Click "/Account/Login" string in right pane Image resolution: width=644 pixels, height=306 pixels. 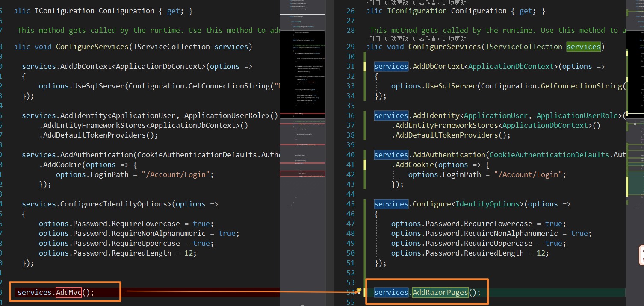(x=528, y=174)
